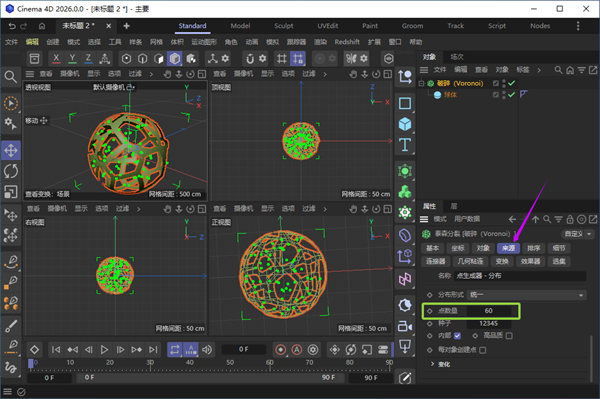Click the coordinate system icon next to Z
The height and width of the screenshot is (399, 600).
click(x=104, y=59)
